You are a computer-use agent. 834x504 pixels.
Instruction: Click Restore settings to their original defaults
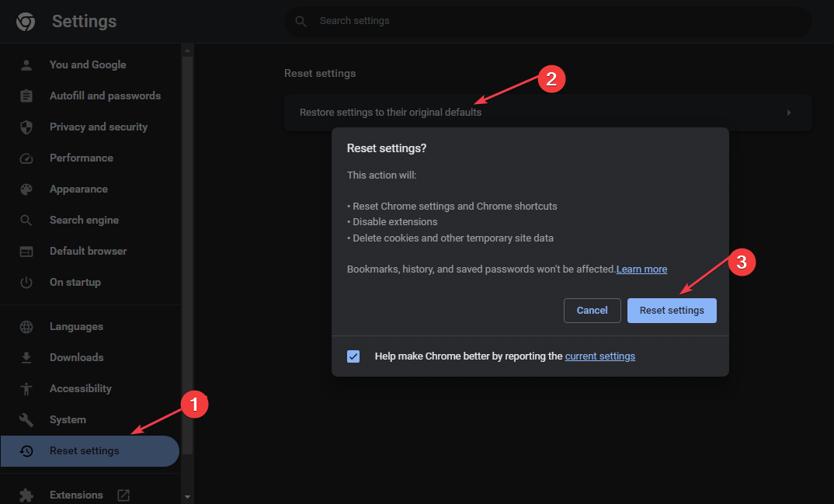coord(547,113)
